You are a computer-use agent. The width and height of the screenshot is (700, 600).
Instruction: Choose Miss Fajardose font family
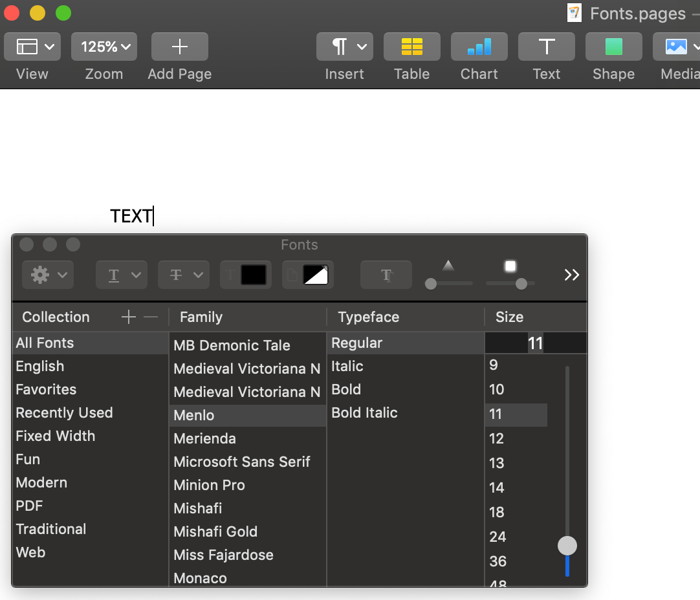[x=248, y=555]
